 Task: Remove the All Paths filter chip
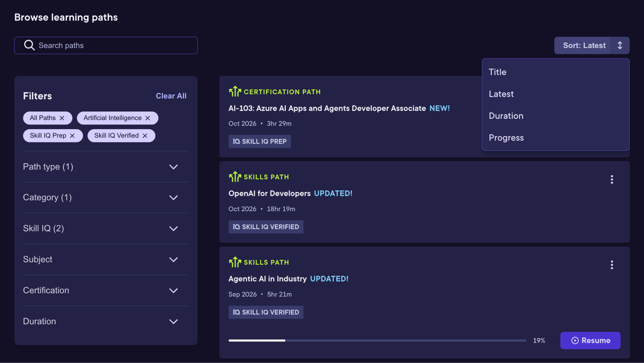coord(62,118)
